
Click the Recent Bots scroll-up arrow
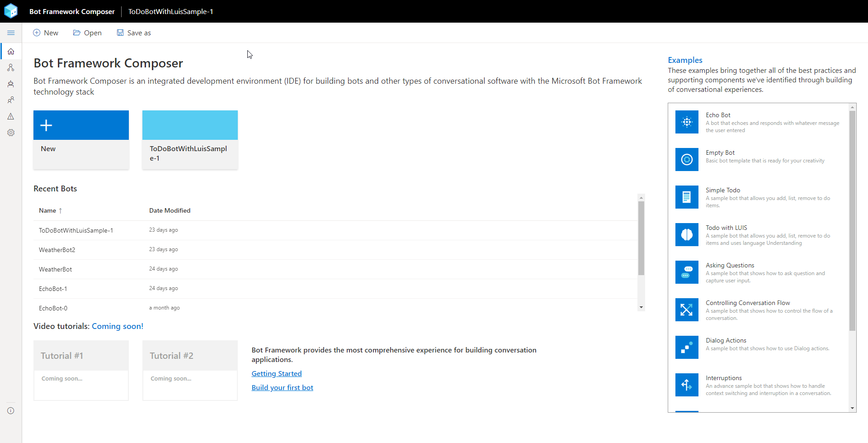point(641,197)
